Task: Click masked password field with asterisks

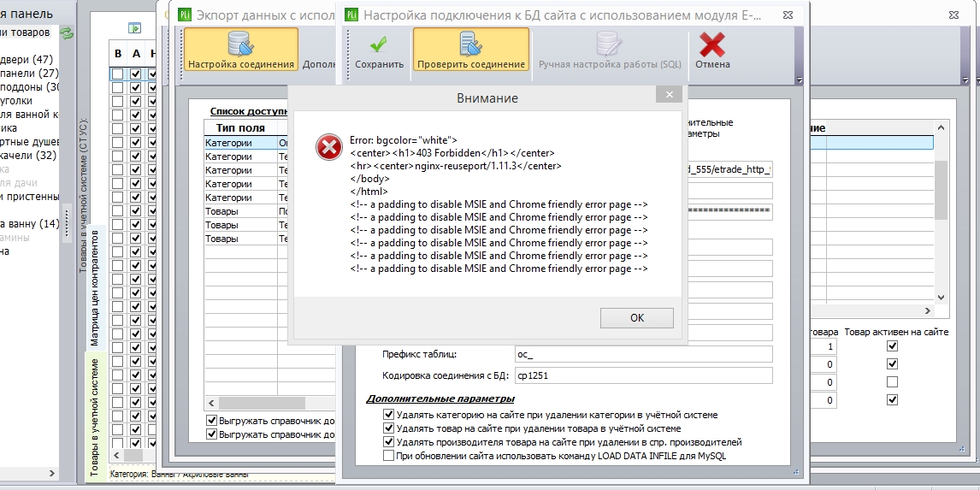Action: point(729,211)
